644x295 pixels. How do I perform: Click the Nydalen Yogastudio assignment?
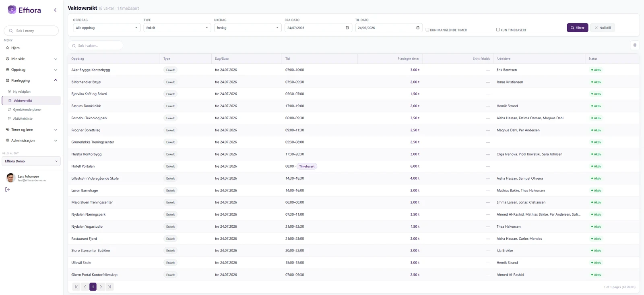click(x=87, y=226)
